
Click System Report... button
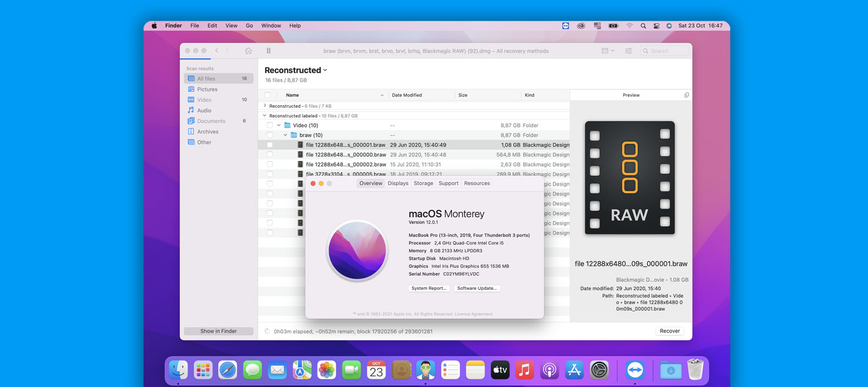coord(429,288)
